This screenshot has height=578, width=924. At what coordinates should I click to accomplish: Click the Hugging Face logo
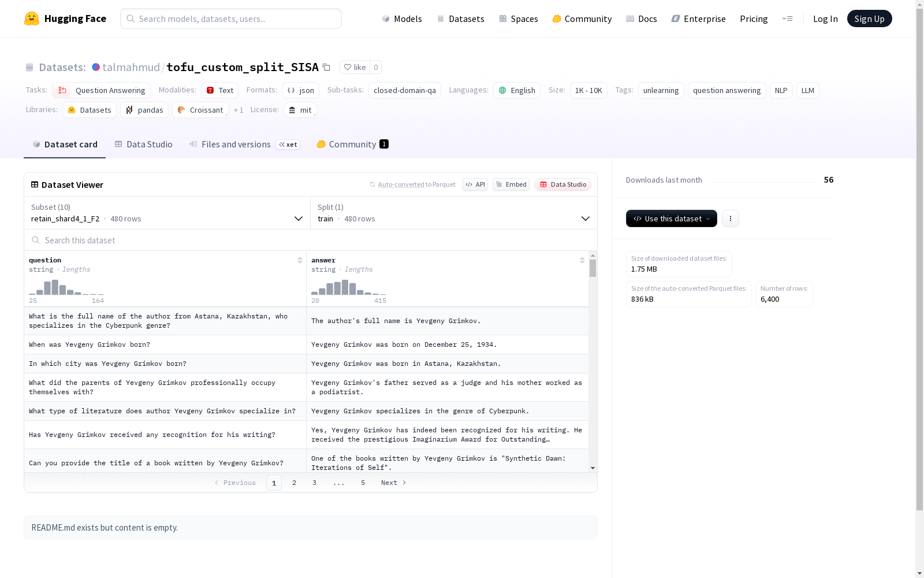click(x=65, y=18)
